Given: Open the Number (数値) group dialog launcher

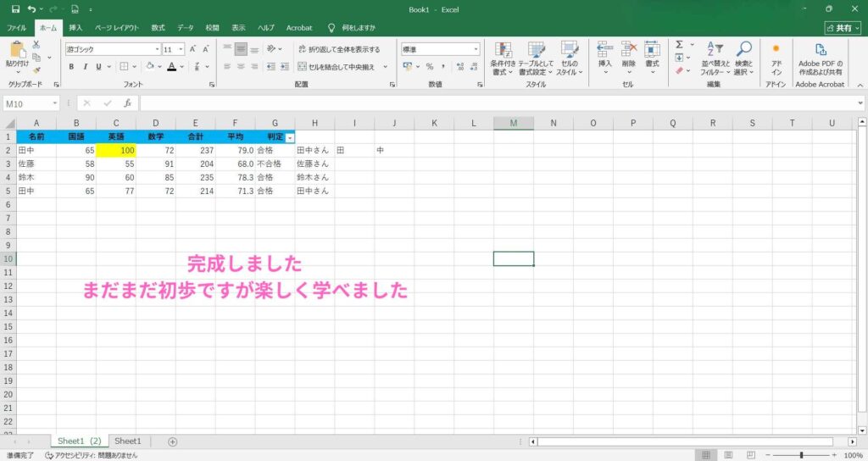Looking at the screenshot, I should (x=480, y=84).
